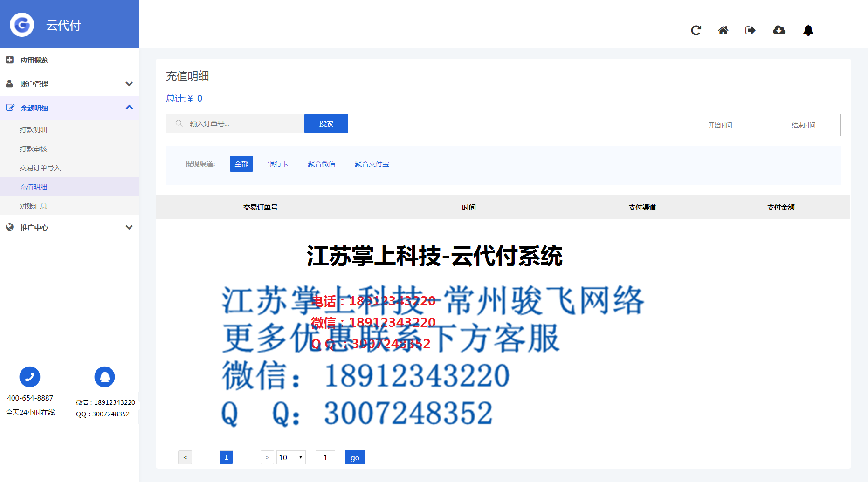The height and width of the screenshot is (482, 868).
Task: Expand the 推广中心 menu chevron
Action: click(x=129, y=227)
